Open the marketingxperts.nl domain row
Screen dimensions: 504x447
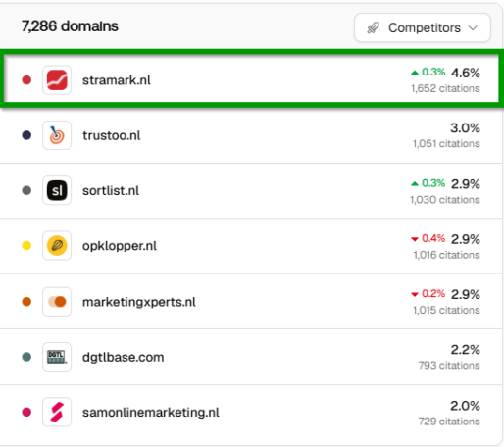click(x=251, y=302)
